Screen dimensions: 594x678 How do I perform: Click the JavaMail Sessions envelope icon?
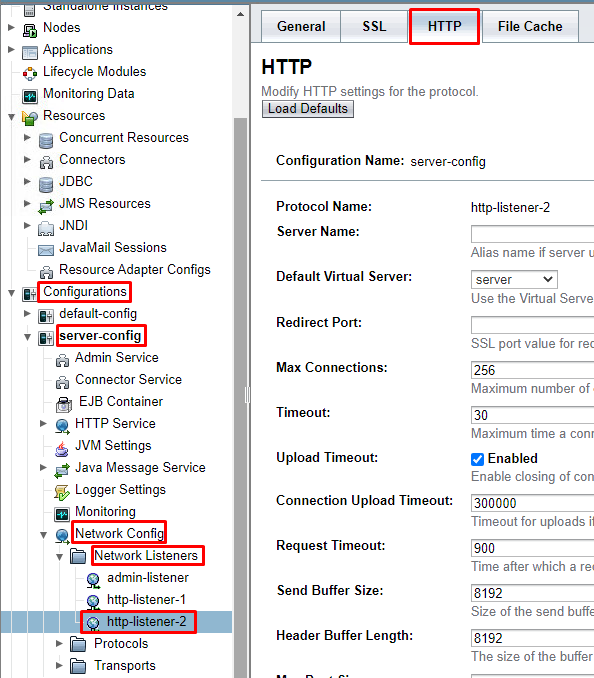[46, 250]
